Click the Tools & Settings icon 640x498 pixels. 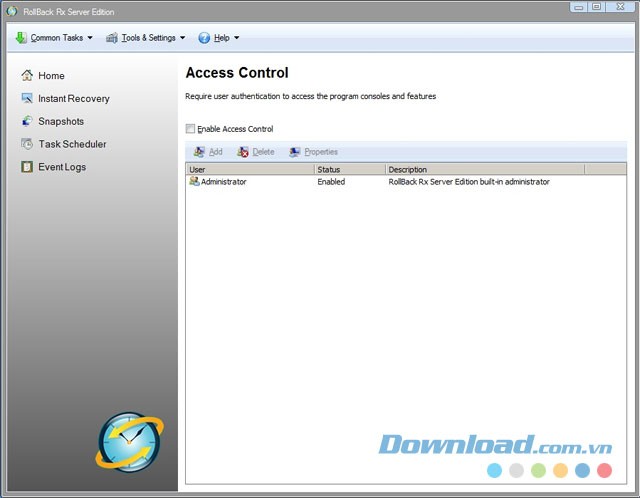coord(112,38)
